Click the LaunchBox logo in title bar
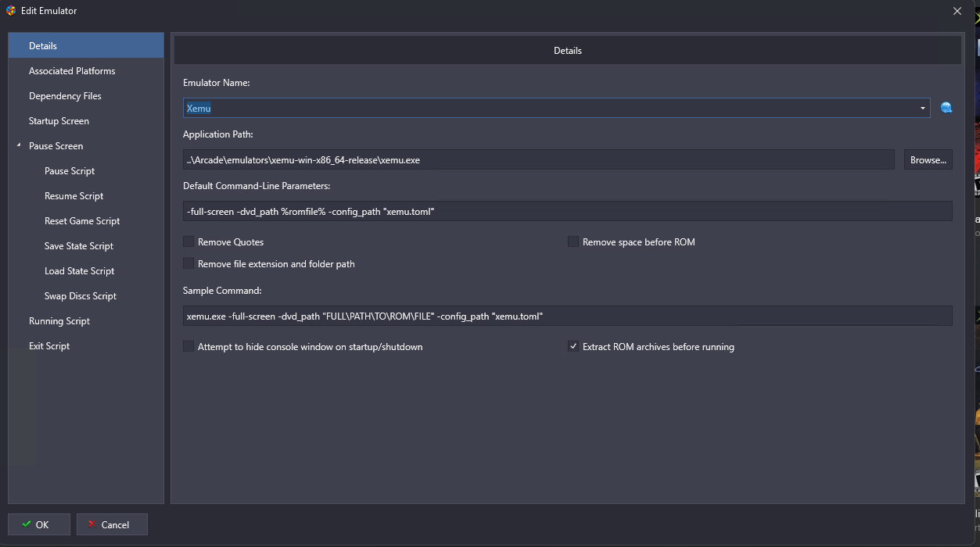Screen dimensions: 980x547 [11, 11]
